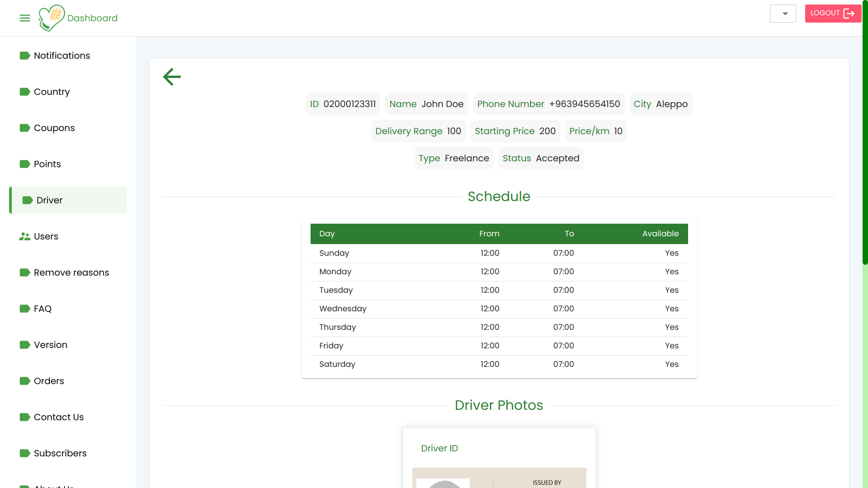Click the From column header
Screen dimensions: 868x488
coord(489,234)
